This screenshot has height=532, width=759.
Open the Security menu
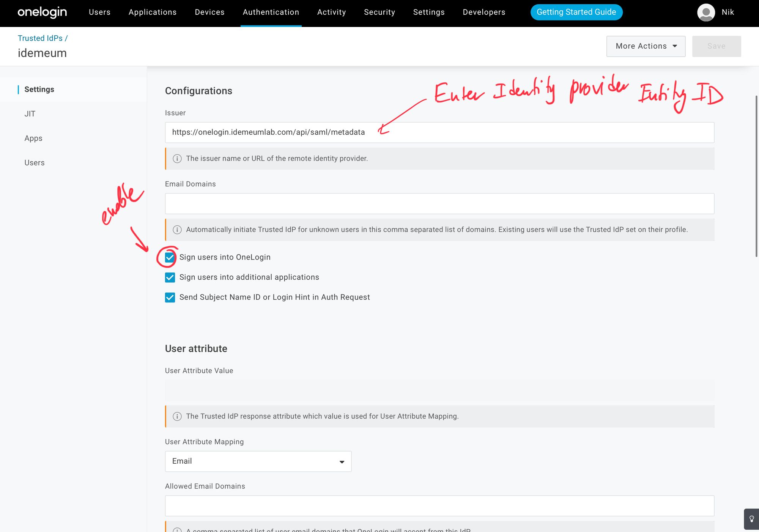379,12
